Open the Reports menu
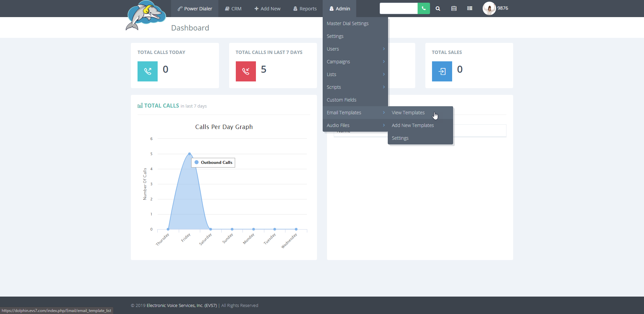 tap(305, 8)
